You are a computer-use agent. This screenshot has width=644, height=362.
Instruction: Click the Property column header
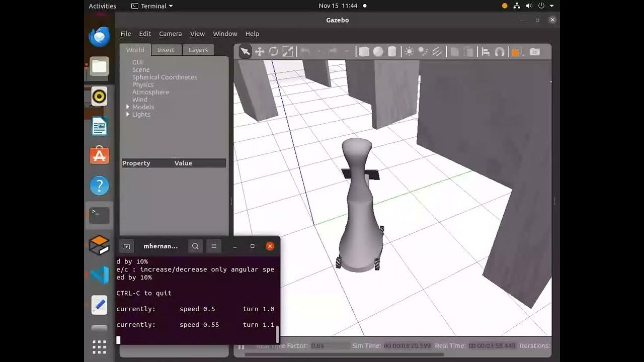136,163
